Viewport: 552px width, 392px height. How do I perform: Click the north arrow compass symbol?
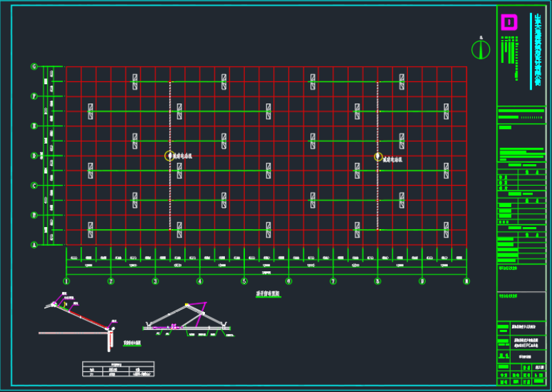(x=480, y=49)
